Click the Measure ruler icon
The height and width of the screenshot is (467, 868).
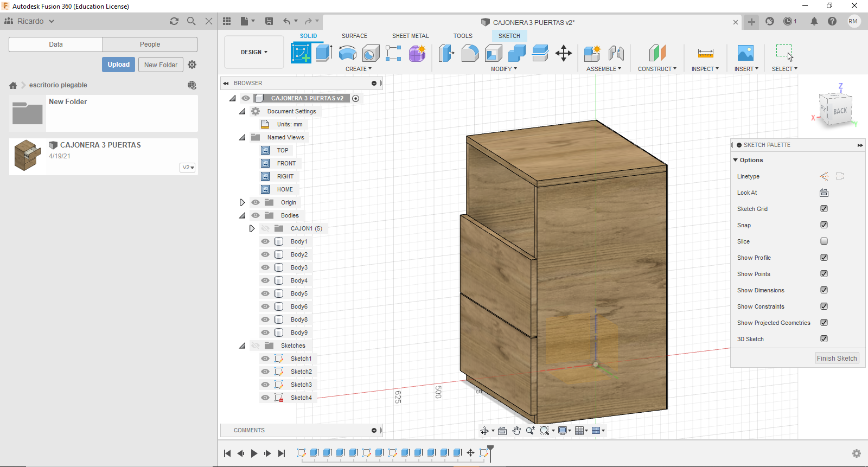[705, 53]
